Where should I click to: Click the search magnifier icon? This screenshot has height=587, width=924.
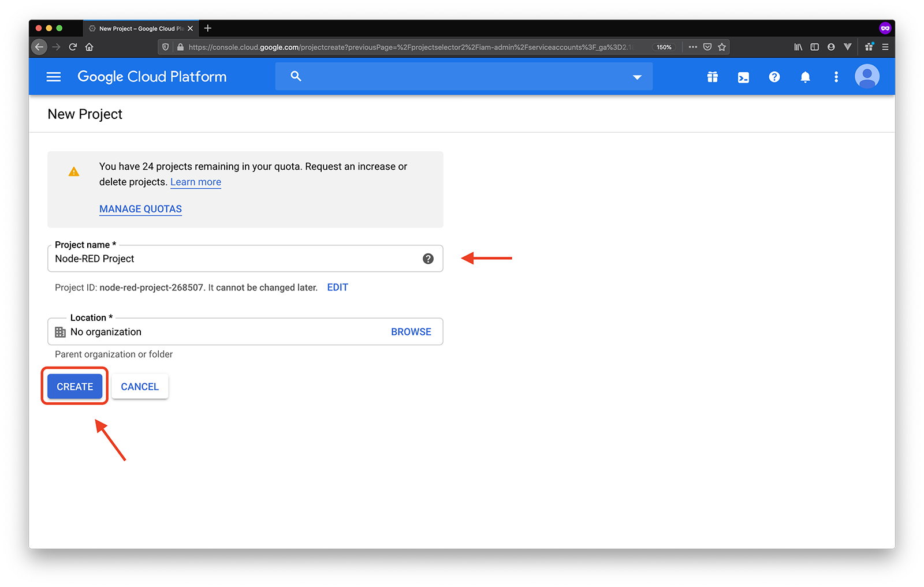pyautogui.click(x=296, y=76)
